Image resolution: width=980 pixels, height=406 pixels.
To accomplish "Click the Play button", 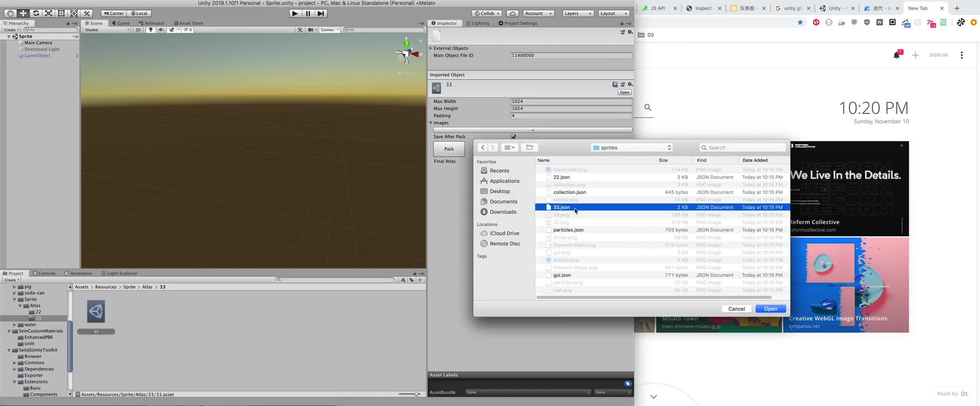I will [x=295, y=13].
